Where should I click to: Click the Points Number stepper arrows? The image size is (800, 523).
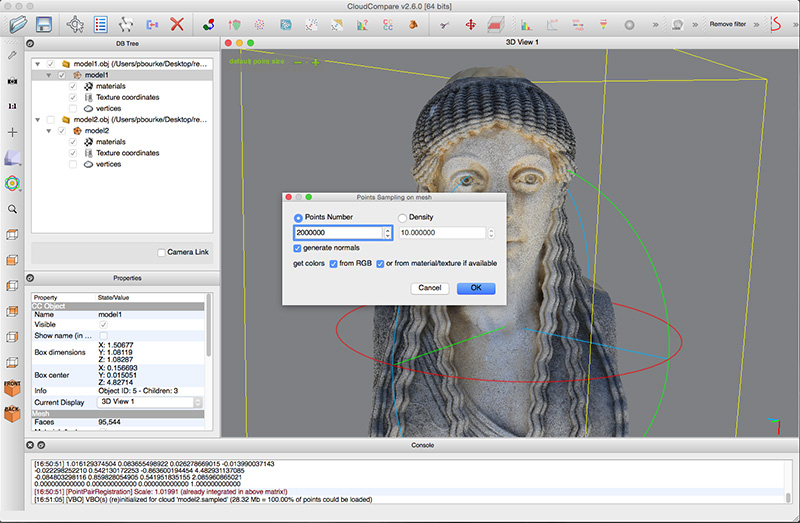388,233
